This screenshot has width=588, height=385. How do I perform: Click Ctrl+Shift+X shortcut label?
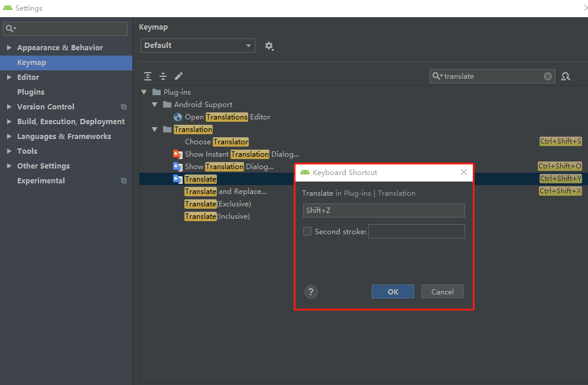pos(560,190)
